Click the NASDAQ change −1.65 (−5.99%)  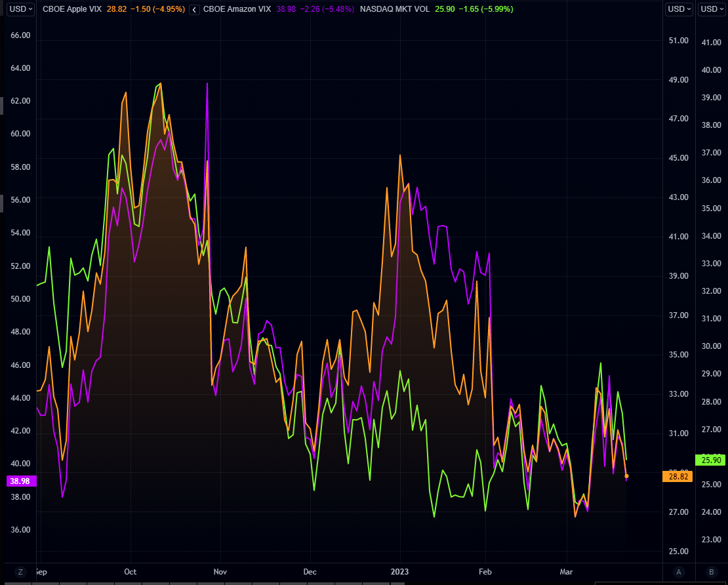(485, 9)
